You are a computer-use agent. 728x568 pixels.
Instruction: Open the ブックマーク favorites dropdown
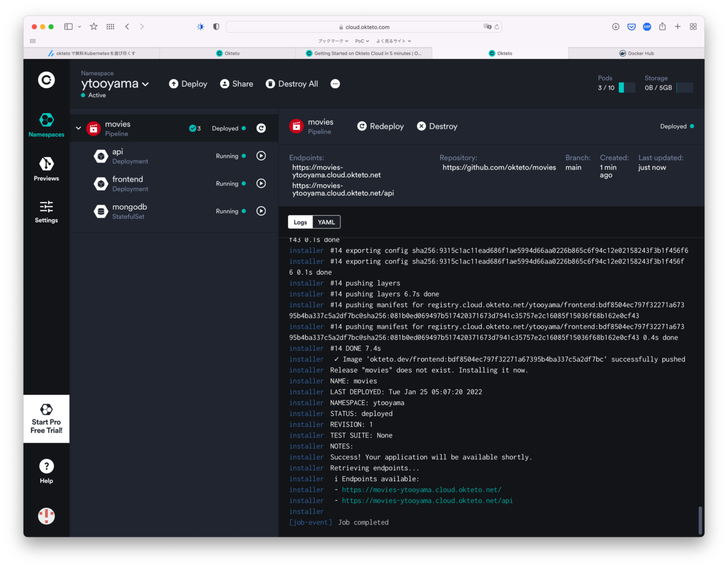coord(333,41)
